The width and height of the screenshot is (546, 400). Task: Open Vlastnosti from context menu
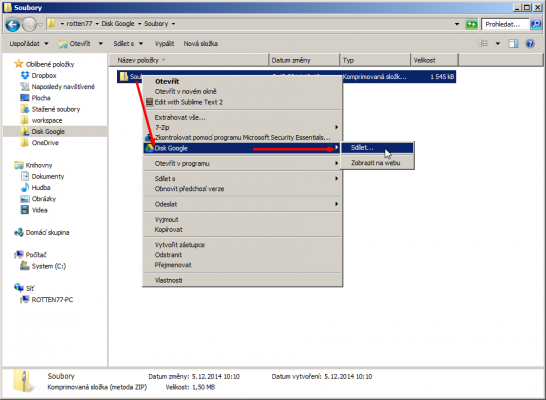pyautogui.click(x=242, y=280)
